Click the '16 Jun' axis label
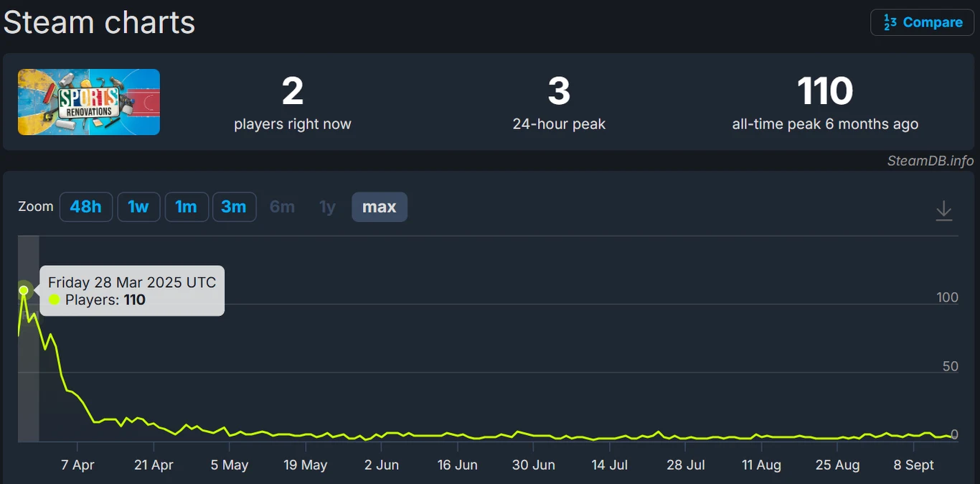980x484 pixels. pyautogui.click(x=458, y=465)
